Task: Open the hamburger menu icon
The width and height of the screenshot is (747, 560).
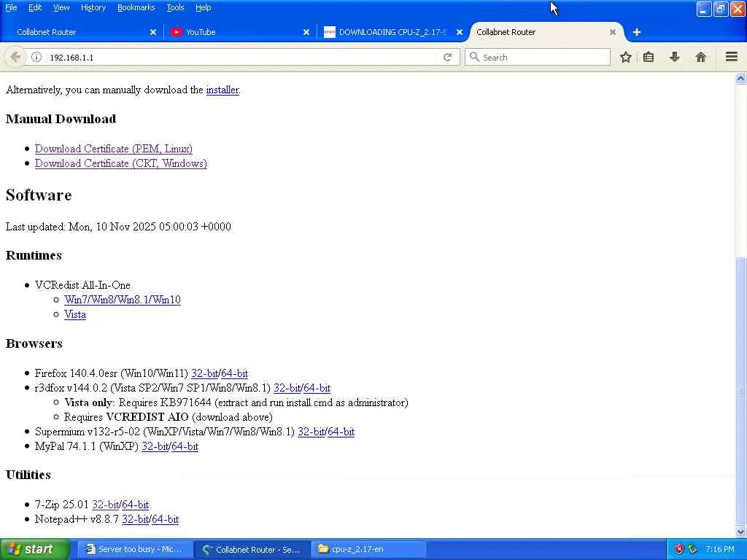Action: pos(732,57)
